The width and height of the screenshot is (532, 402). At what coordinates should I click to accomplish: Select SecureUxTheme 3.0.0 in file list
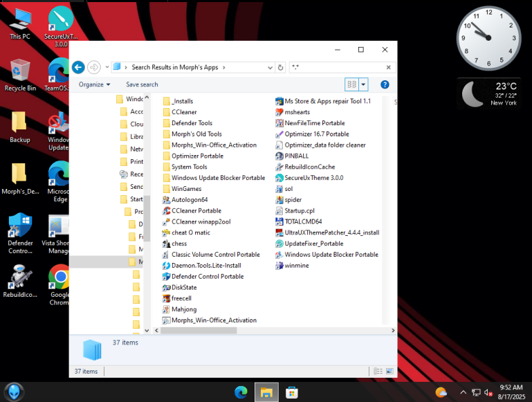coord(309,178)
